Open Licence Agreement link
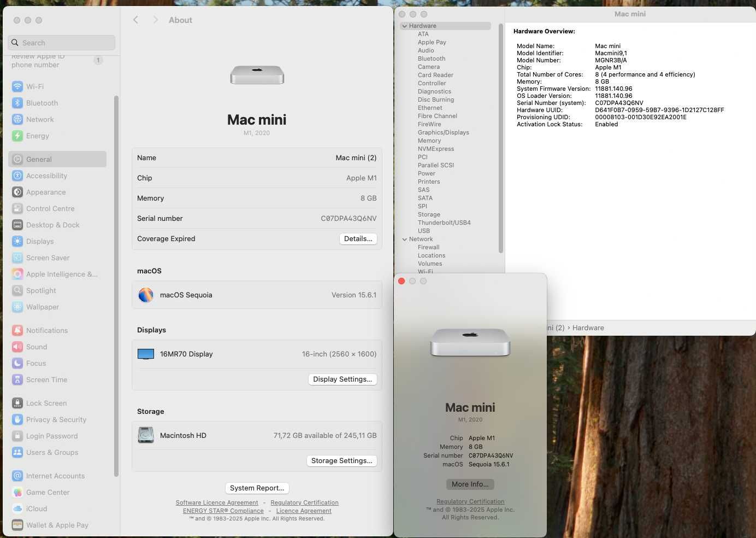This screenshot has width=756, height=538. (x=304, y=511)
